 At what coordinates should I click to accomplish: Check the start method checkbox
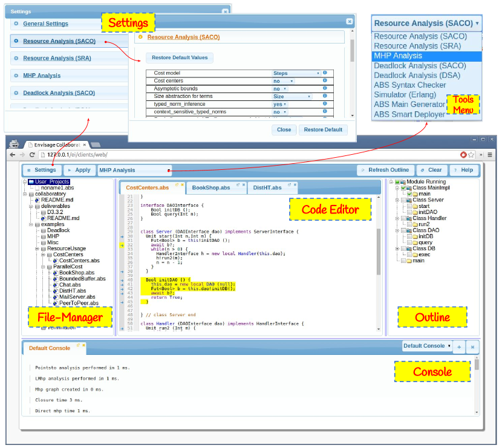(x=409, y=206)
